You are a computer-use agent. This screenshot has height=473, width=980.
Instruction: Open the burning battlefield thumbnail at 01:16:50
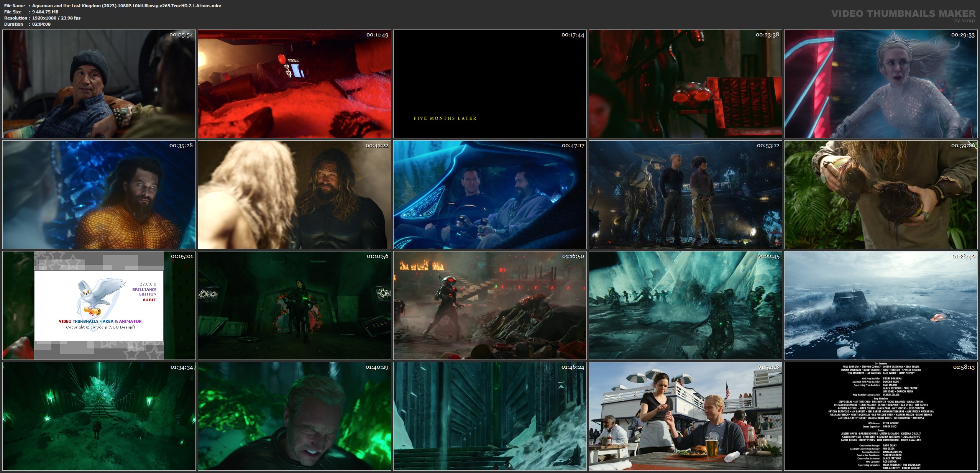point(489,305)
